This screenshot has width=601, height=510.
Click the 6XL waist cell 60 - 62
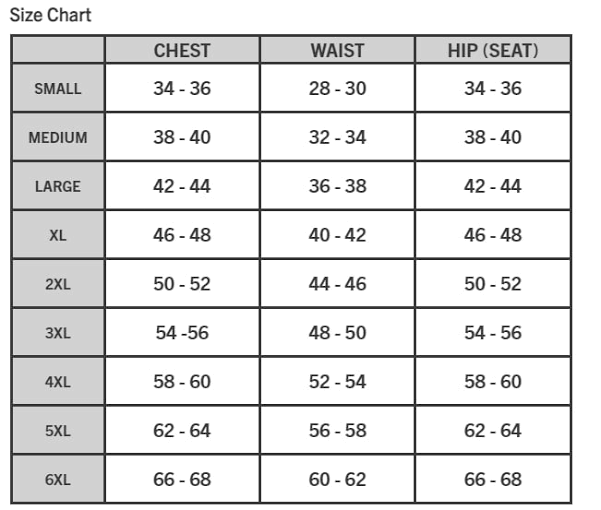(337, 479)
